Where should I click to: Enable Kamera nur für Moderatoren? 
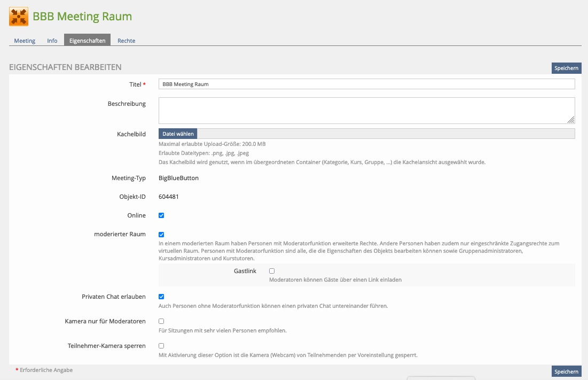161,321
